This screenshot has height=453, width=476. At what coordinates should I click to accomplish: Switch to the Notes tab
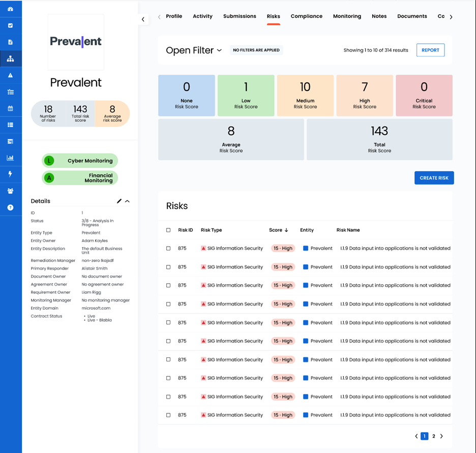(379, 16)
